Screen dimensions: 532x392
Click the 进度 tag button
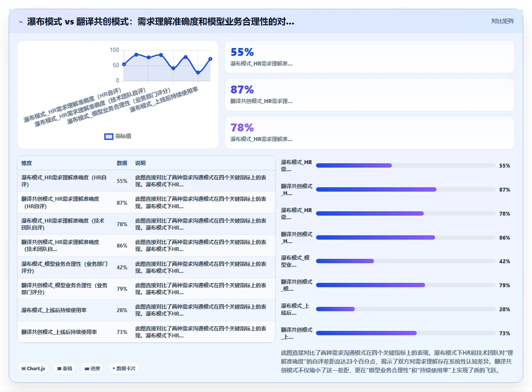point(92,368)
